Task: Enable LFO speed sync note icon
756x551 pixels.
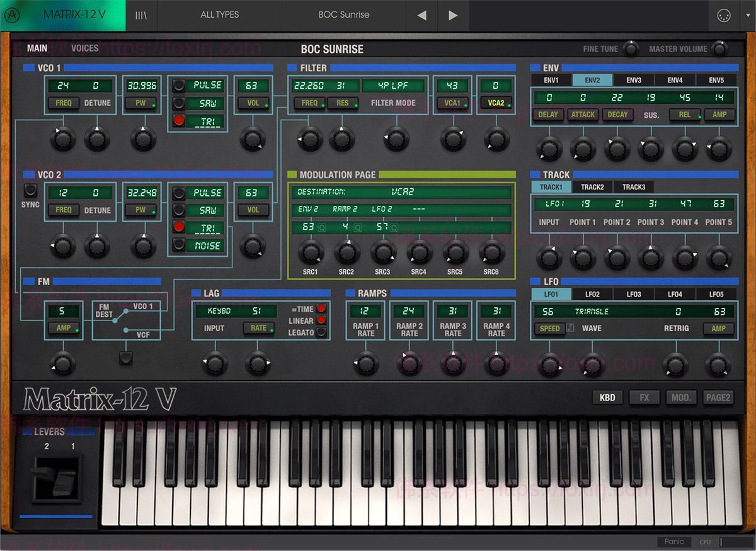Action: click(569, 328)
